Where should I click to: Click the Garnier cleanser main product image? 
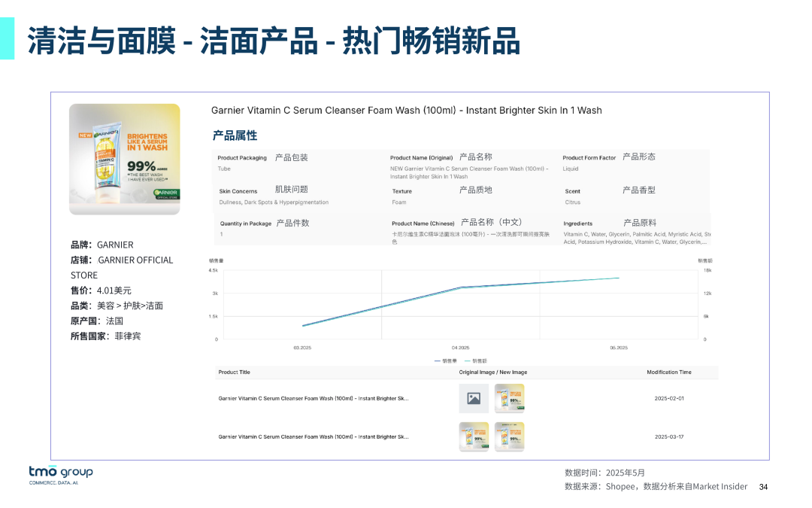[125, 159]
